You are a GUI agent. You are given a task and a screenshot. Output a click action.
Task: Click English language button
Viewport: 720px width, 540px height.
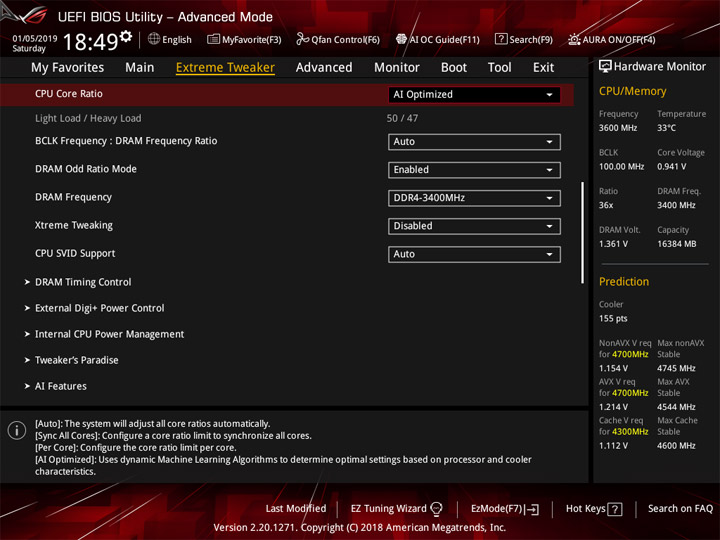[x=170, y=39]
